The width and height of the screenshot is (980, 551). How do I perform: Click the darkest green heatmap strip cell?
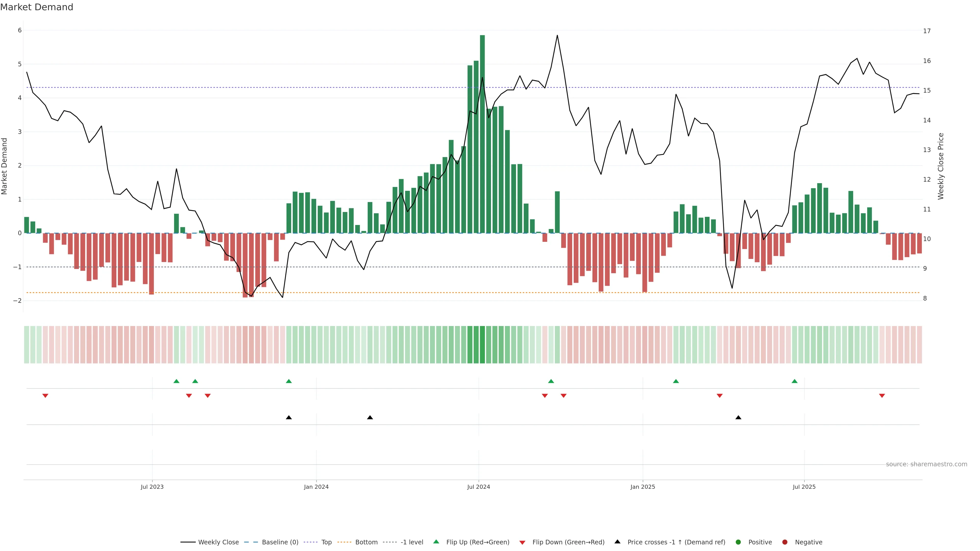tap(482, 345)
